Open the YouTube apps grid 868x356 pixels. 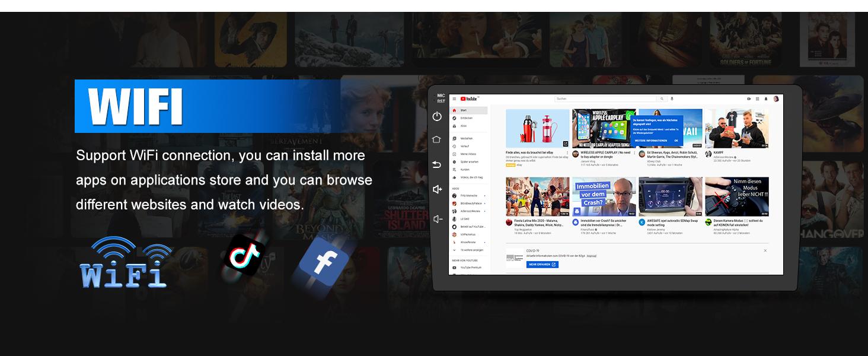[x=757, y=98]
